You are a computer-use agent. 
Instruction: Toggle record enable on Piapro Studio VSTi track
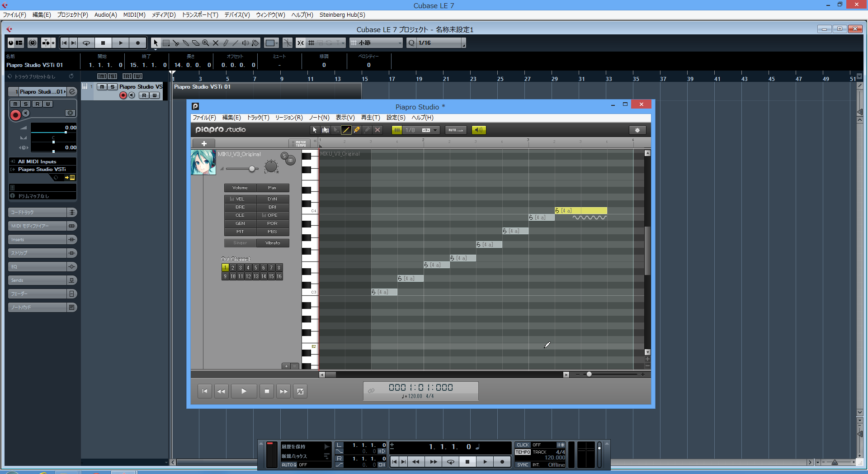point(123,95)
